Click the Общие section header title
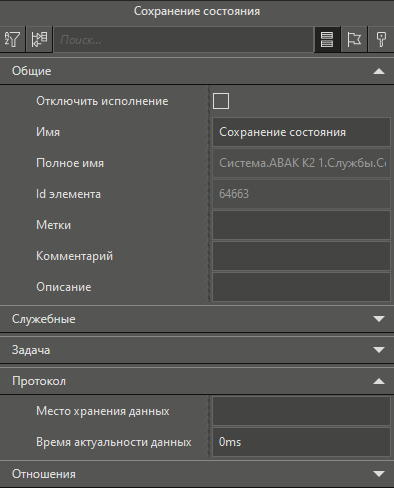 (x=31, y=71)
